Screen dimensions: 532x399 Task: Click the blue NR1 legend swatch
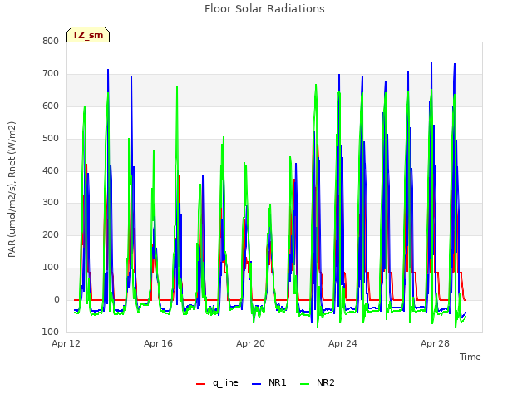click(257, 384)
